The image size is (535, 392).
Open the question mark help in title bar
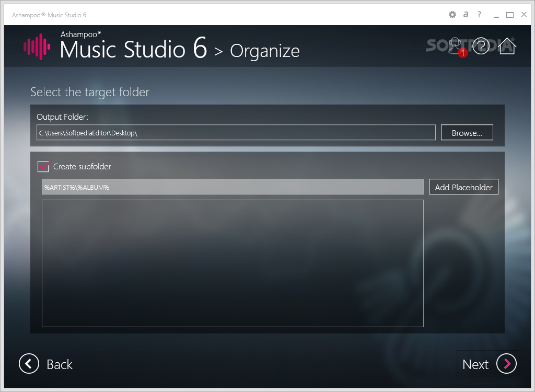pos(479,14)
